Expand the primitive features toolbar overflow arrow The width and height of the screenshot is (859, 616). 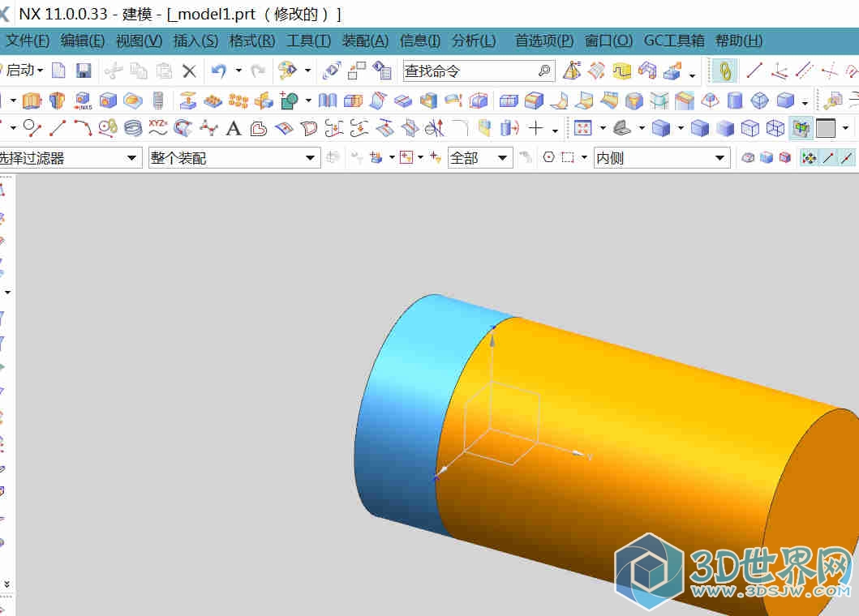(x=805, y=102)
